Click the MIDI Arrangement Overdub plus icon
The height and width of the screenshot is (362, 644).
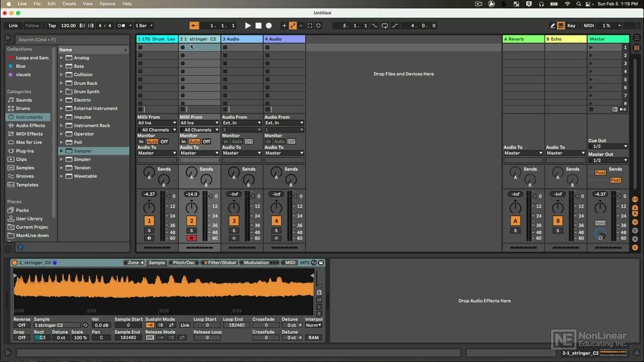284,26
